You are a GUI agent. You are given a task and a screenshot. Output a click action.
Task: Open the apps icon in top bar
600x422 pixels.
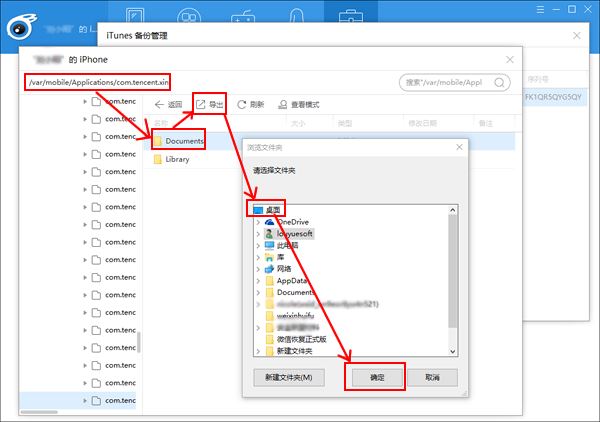pyautogui.click(x=189, y=15)
